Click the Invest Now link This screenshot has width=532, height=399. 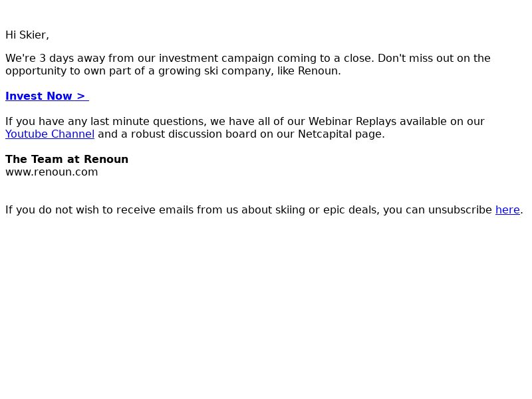pyautogui.click(x=47, y=96)
